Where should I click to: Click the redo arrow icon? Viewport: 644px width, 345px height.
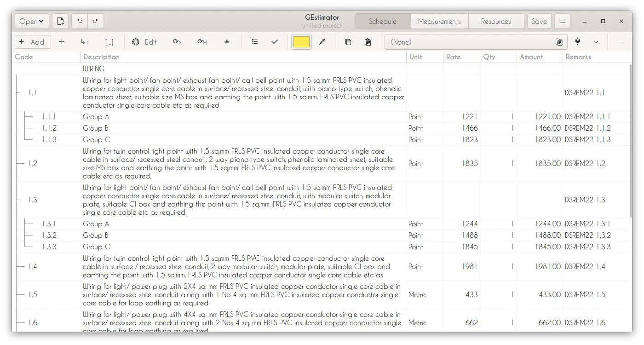(96, 21)
